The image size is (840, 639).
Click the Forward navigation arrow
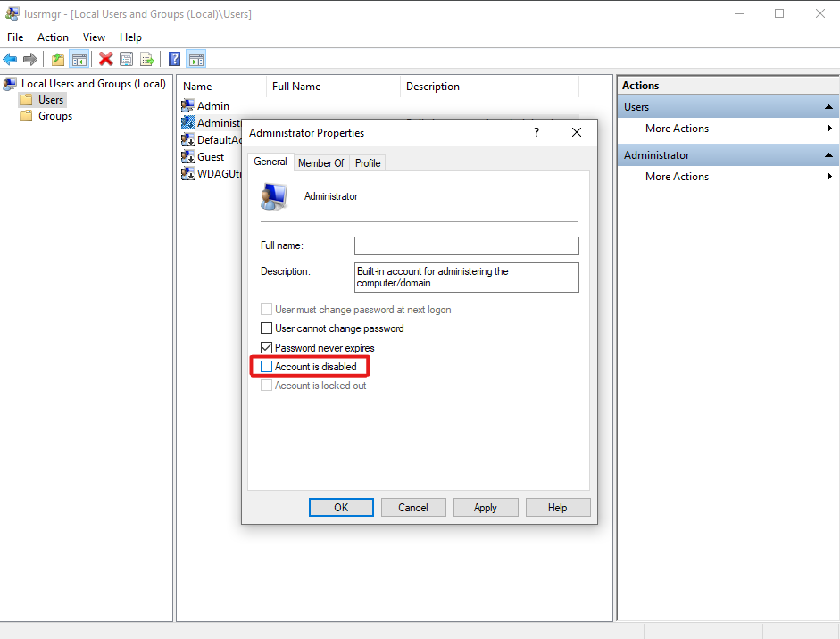(x=29, y=59)
